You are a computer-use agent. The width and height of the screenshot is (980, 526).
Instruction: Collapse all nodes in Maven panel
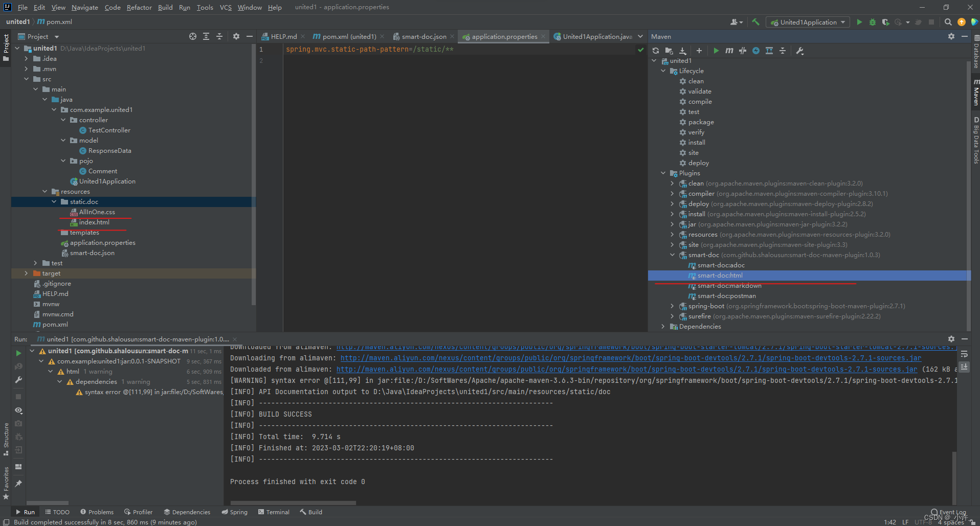783,51
